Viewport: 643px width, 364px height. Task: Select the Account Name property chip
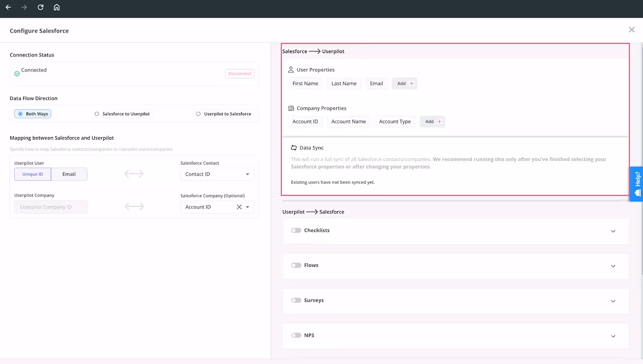coord(349,122)
